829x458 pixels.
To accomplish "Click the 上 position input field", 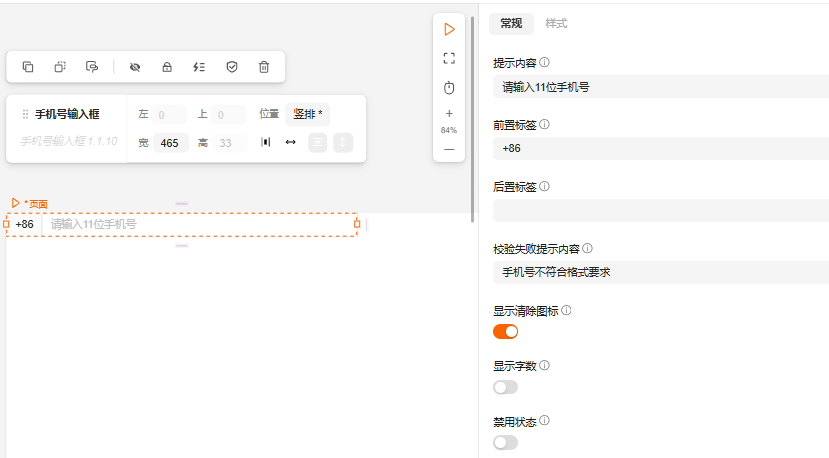I will 228,115.
